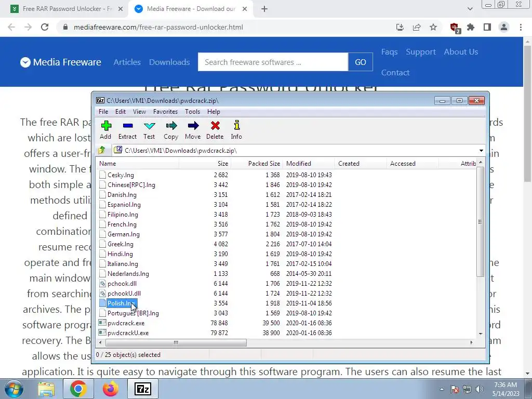This screenshot has height=399, width=532.
Task: Open Chrome tab search chevron
Action: click(x=470, y=9)
